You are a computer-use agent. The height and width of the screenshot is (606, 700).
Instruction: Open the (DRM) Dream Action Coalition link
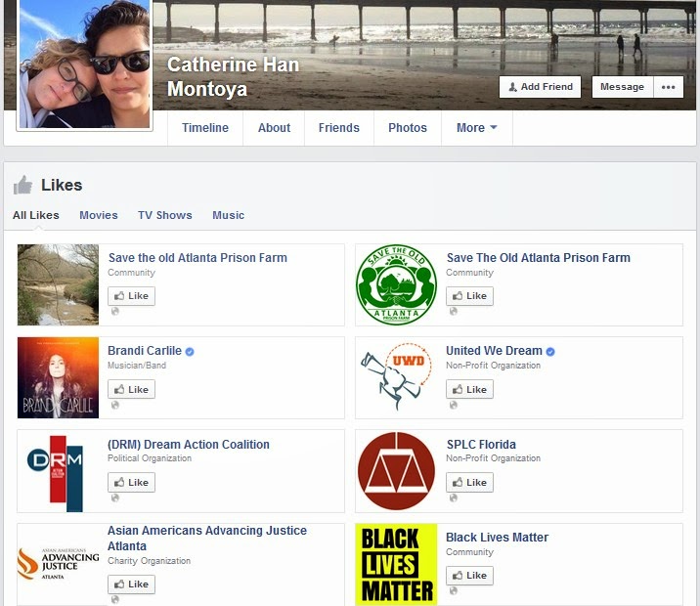pos(189,445)
